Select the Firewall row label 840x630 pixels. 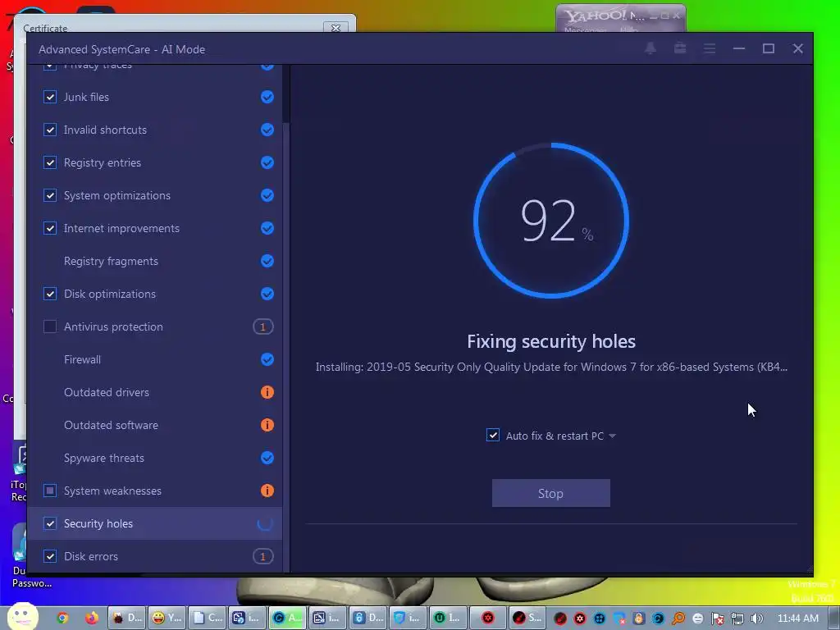point(82,359)
